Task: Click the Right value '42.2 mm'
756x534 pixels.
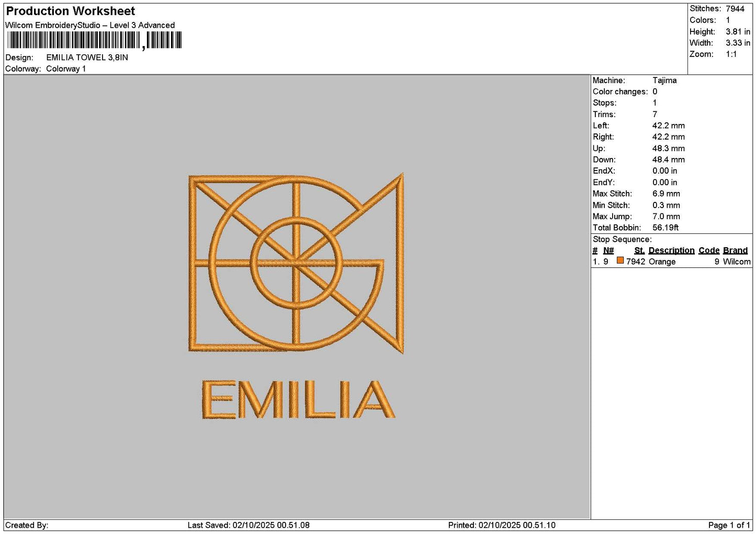Action: [668, 137]
